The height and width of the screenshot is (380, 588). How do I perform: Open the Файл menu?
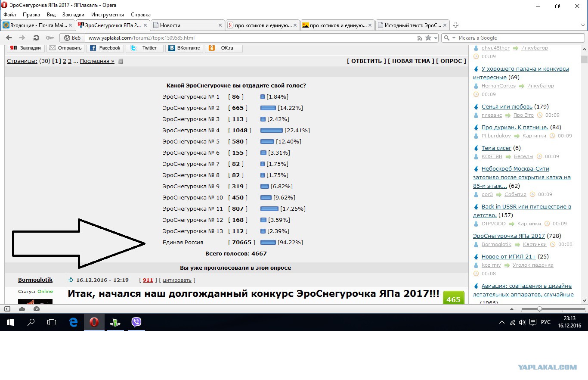coord(9,14)
